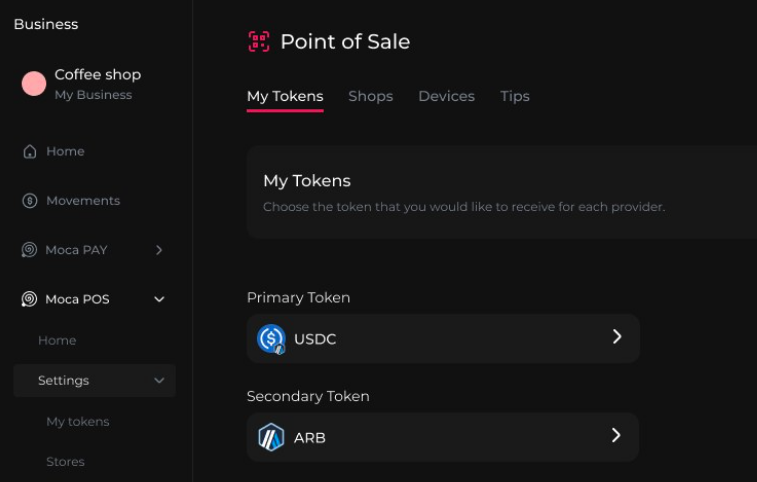
Task: Switch to the Devices tab
Action: (x=446, y=97)
